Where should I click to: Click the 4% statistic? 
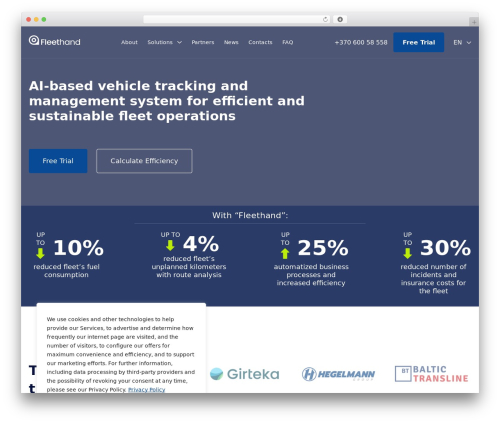pyautogui.click(x=201, y=244)
